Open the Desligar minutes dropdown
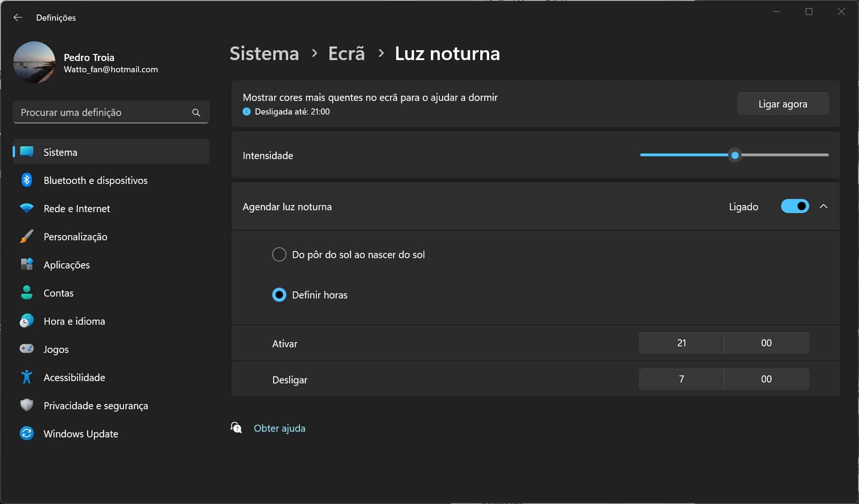Viewport: 859px width, 504px height. pyautogui.click(x=766, y=379)
